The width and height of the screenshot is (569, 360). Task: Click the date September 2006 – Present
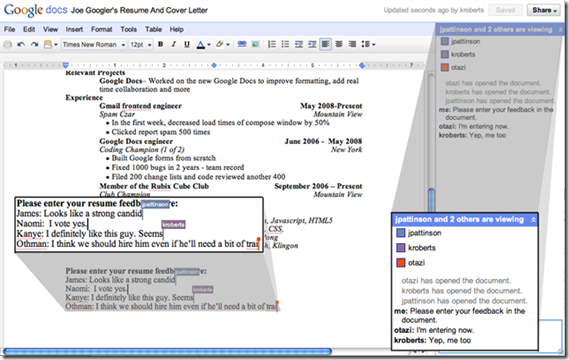click(318, 186)
